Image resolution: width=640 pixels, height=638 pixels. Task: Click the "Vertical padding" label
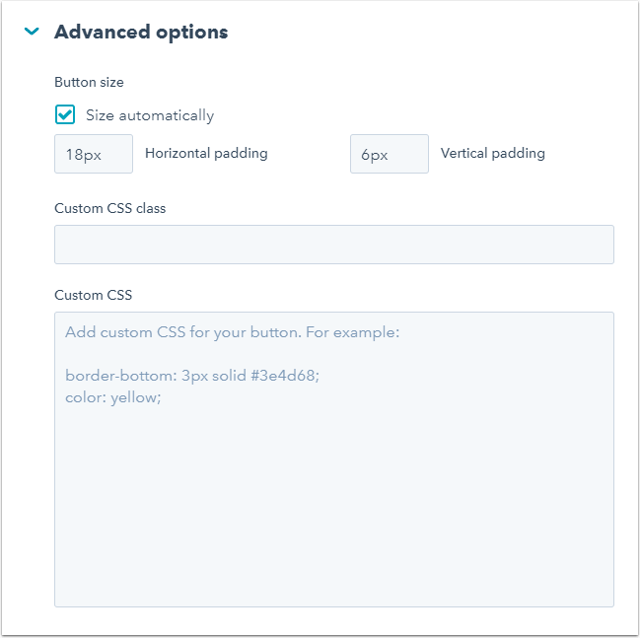point(493,154)
